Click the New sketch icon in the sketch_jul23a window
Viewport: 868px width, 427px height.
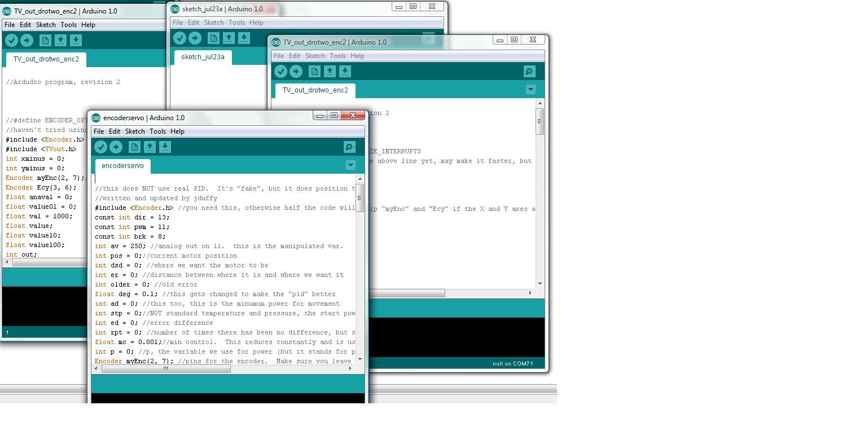(x=213, y=38)
